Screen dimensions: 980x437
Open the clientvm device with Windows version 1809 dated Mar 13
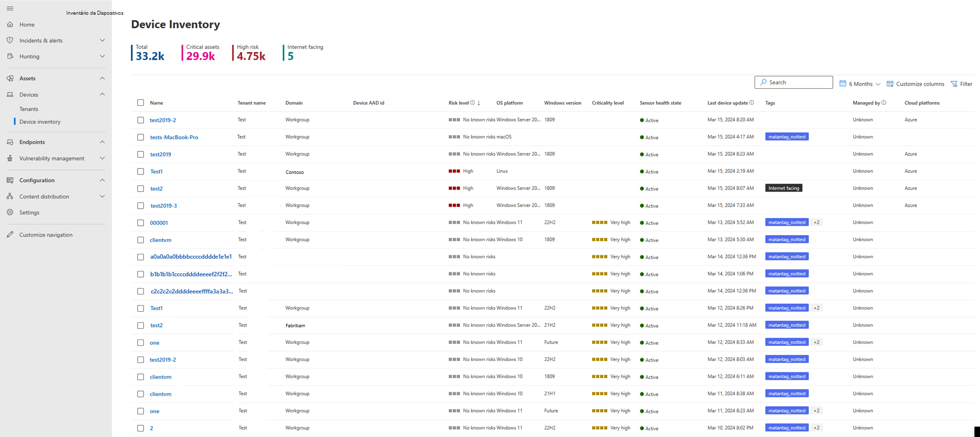pos(161,240)
